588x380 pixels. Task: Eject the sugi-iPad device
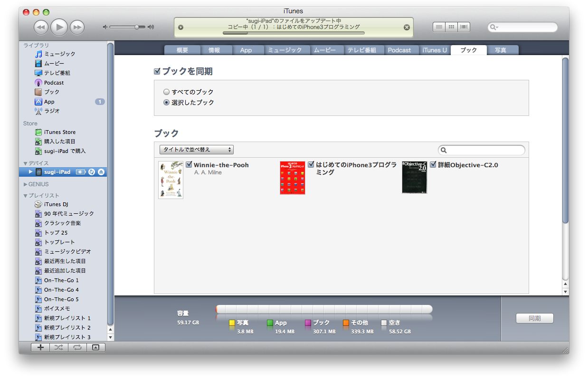pyautogui.click(x=101, y=172)
